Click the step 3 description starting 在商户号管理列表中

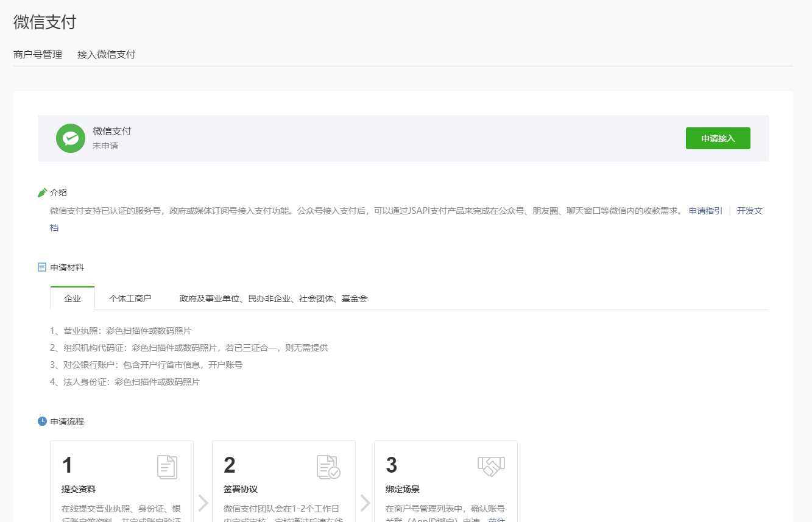445,512
